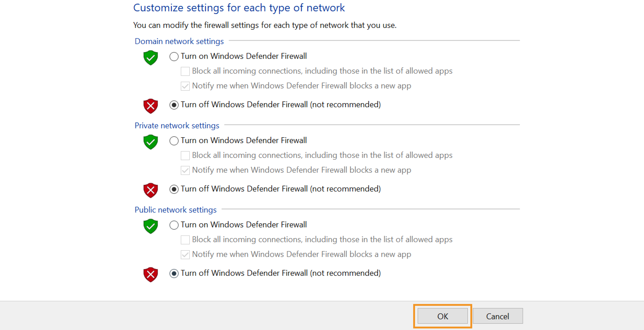
Task: Enable Block all incoming connections under Domain settings
Action: [x=185, y=71]
